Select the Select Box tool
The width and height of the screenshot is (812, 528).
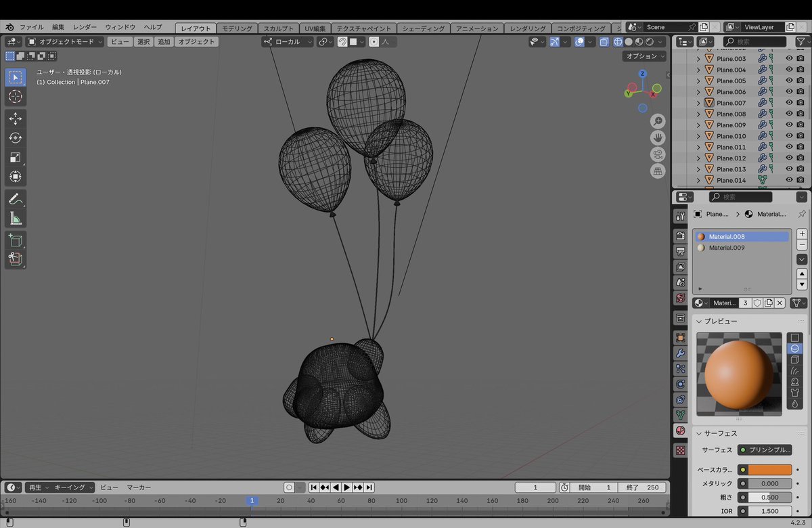[15, 77]
